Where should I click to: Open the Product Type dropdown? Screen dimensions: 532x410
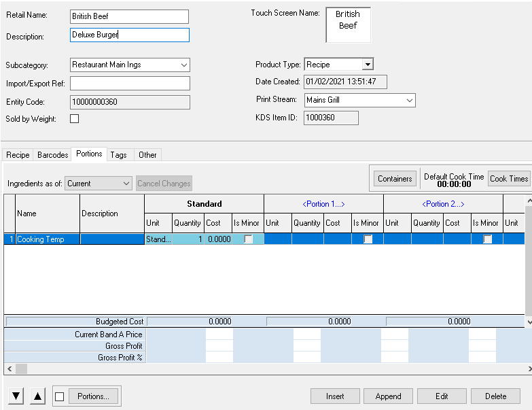pos(367,65)
